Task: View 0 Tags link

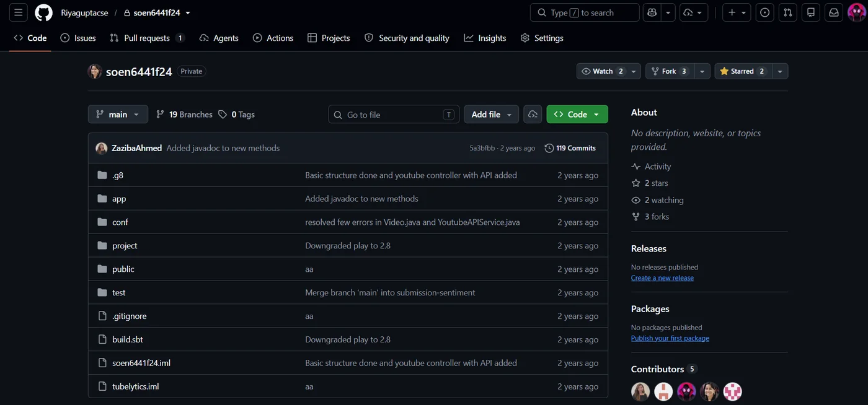Action: (237, 115)
